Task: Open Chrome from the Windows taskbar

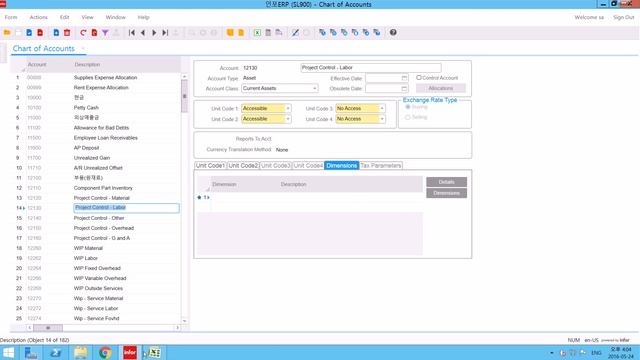Action: pyautogui.click(x=105, y=352)
